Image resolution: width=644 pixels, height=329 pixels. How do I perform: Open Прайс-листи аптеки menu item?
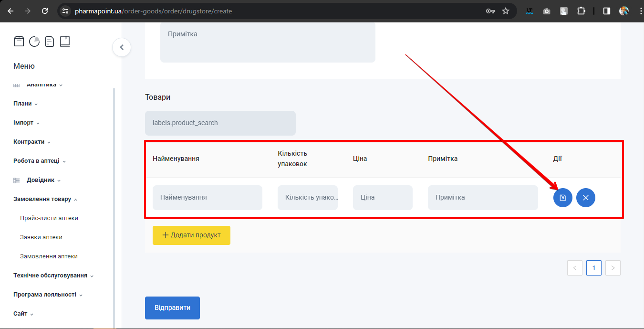[49, 218]
